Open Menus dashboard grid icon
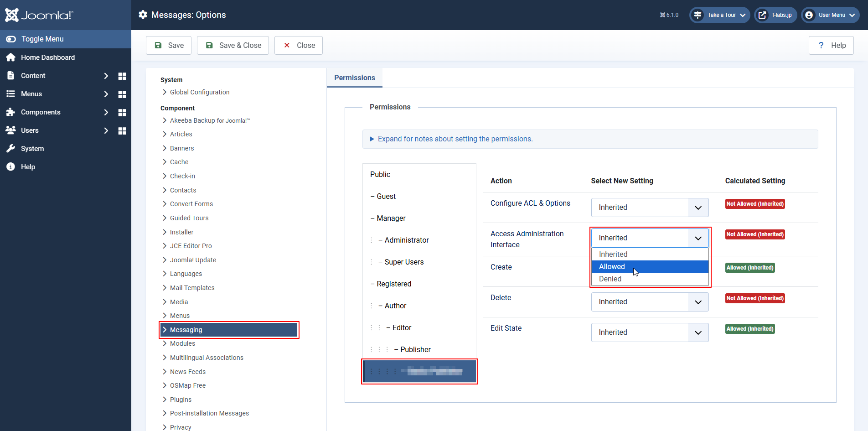 pos(122,94)
